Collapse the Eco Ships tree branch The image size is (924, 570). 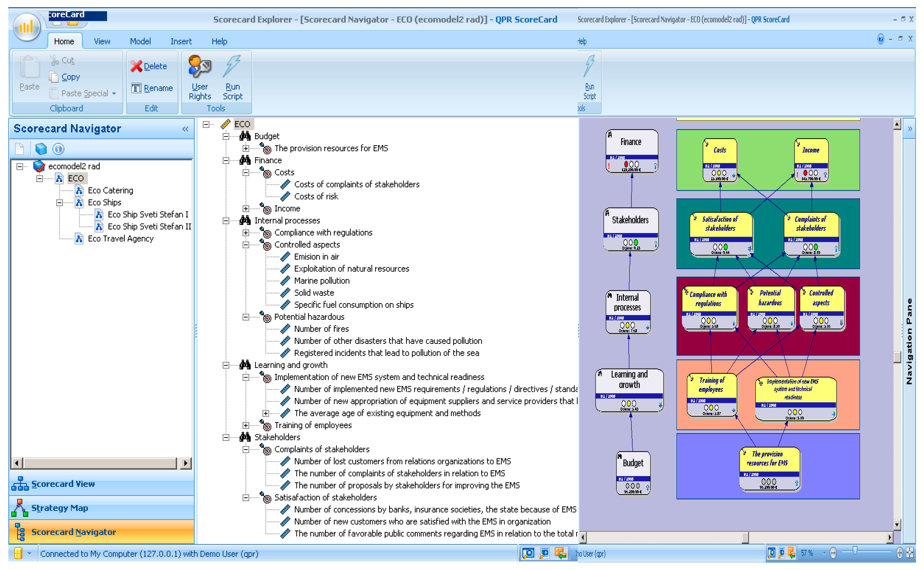point(60,203)
